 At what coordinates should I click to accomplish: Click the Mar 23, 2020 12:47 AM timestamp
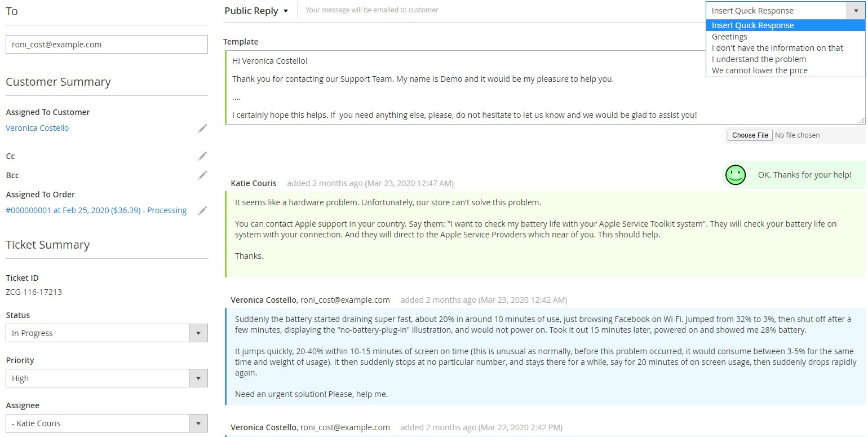[x=409, y=183]
